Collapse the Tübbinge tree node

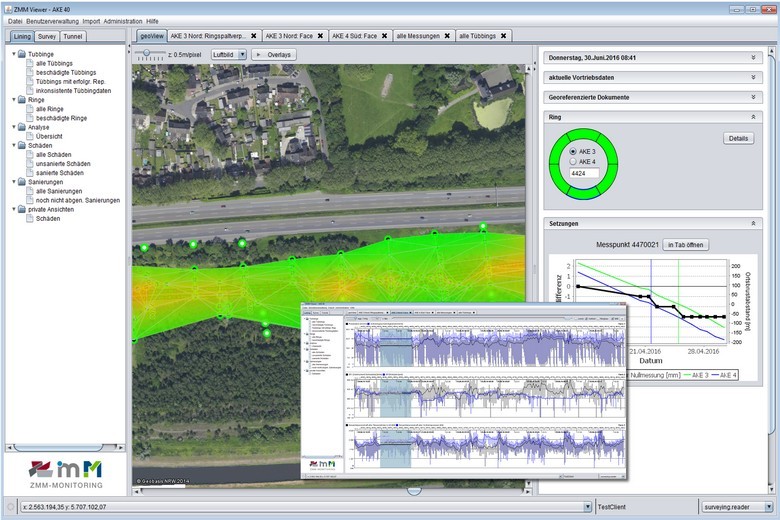tap(14, 54)
